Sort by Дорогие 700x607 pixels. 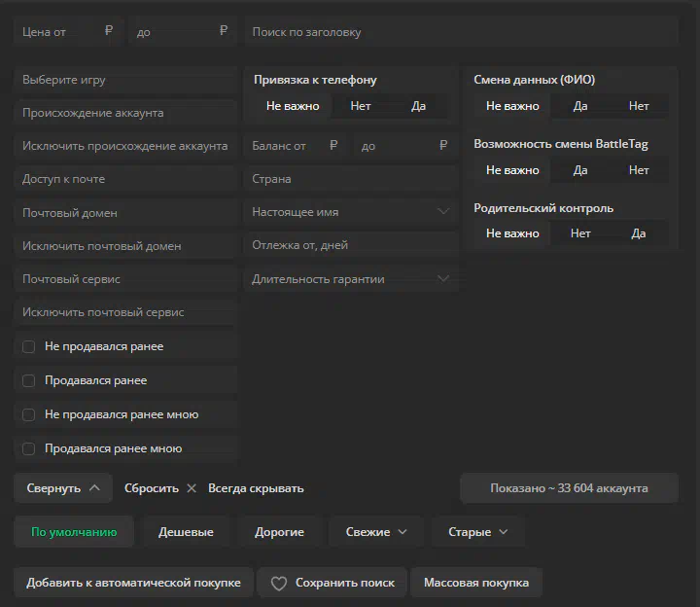[279, 532]
